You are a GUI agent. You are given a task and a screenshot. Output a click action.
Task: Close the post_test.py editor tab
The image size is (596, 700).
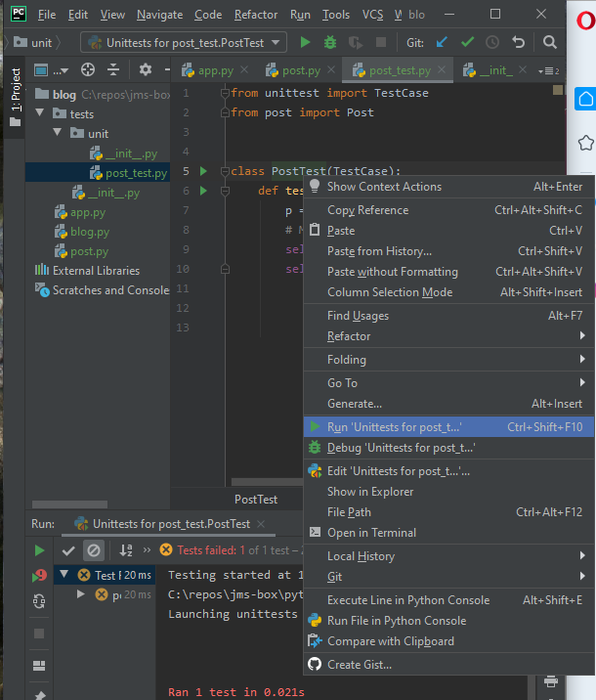pyautogui.click(x=442, y=69)
